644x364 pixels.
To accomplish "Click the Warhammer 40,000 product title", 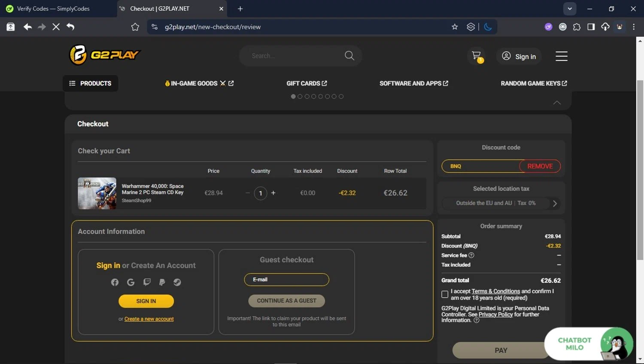I will [x=152, y=189].
